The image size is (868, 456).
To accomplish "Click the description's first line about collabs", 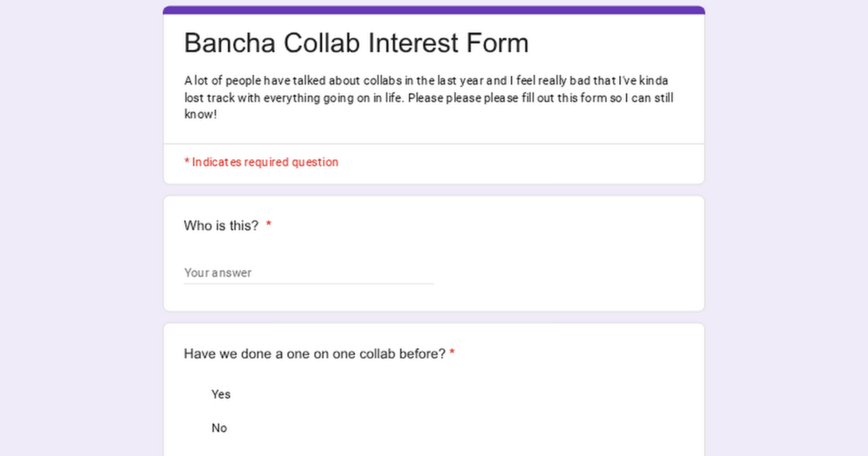I will pyautogui.click(x=425, y=81).
